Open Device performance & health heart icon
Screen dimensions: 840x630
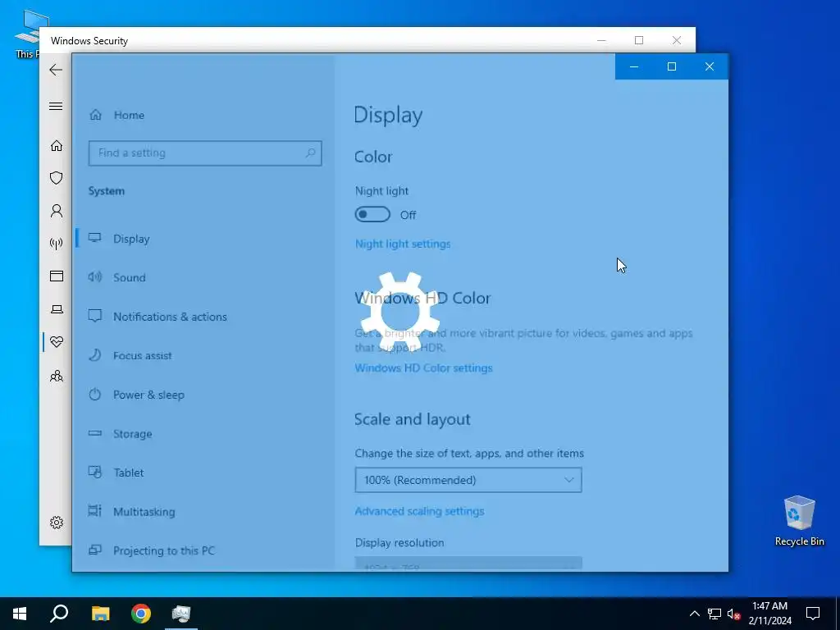click(57, 342)
